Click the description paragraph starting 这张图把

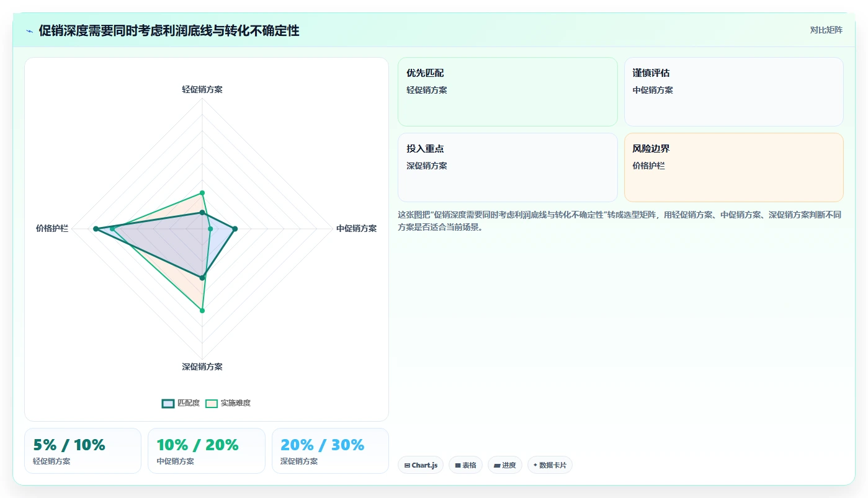(x=619, y=221)
